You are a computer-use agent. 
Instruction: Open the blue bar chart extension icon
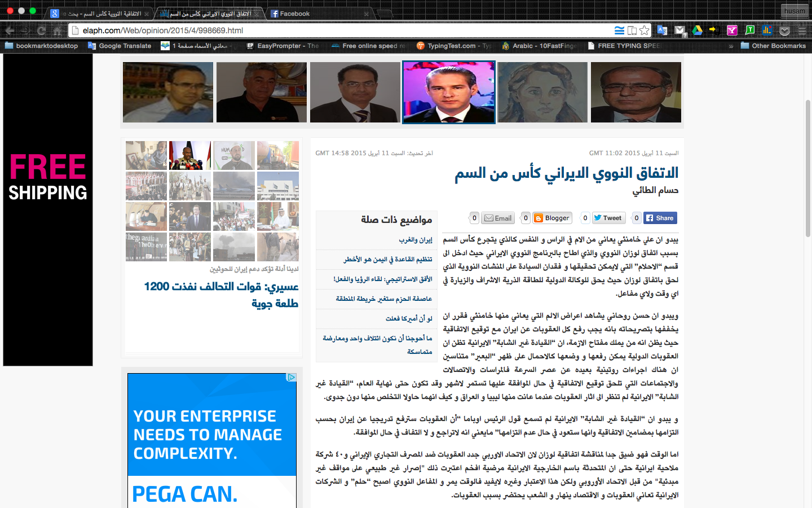tap(767, 30)
